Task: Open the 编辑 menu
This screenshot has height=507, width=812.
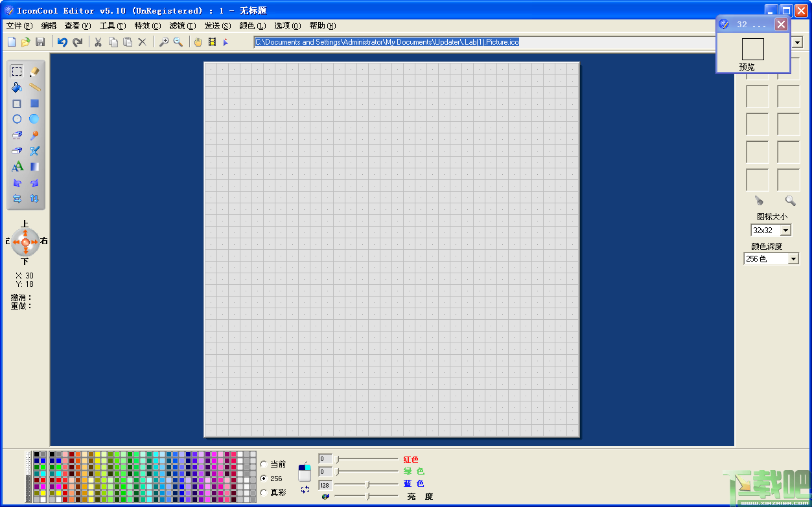Action: pyautogui.click(x=49, y=26)
